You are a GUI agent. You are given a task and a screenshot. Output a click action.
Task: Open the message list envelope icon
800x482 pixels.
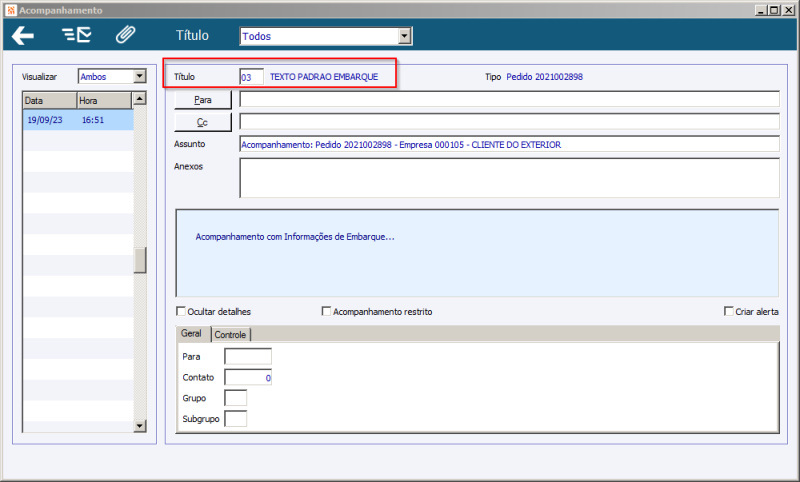coord(77,35)
